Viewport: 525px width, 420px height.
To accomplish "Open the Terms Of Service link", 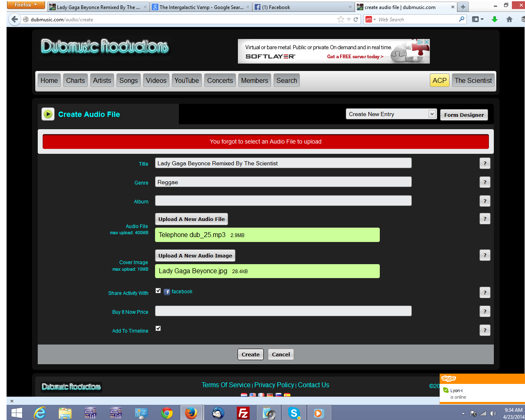I will tap(226, 385).
